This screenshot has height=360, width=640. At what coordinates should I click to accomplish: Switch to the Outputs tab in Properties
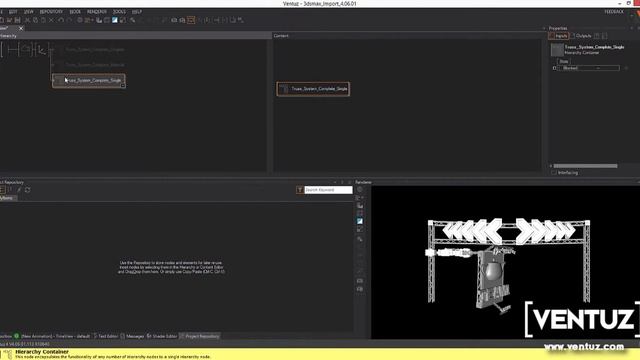581,36
